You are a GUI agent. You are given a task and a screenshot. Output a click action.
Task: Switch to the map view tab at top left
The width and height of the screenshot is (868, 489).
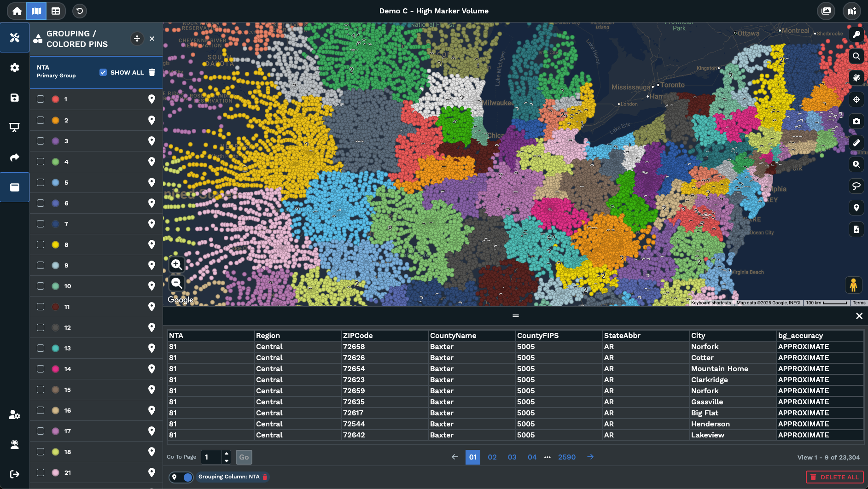pos(36,11)
